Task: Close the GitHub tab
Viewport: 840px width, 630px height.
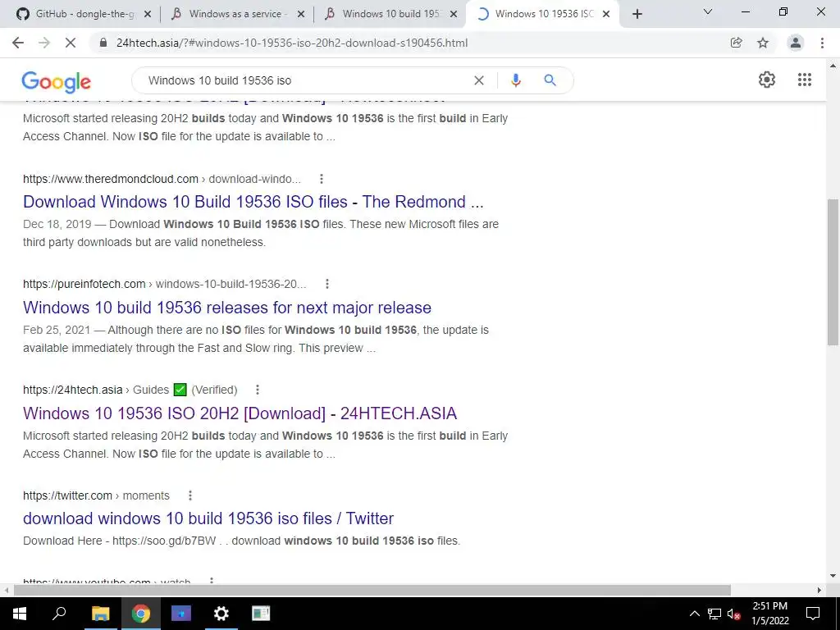Action: click(x=148, y=15)
